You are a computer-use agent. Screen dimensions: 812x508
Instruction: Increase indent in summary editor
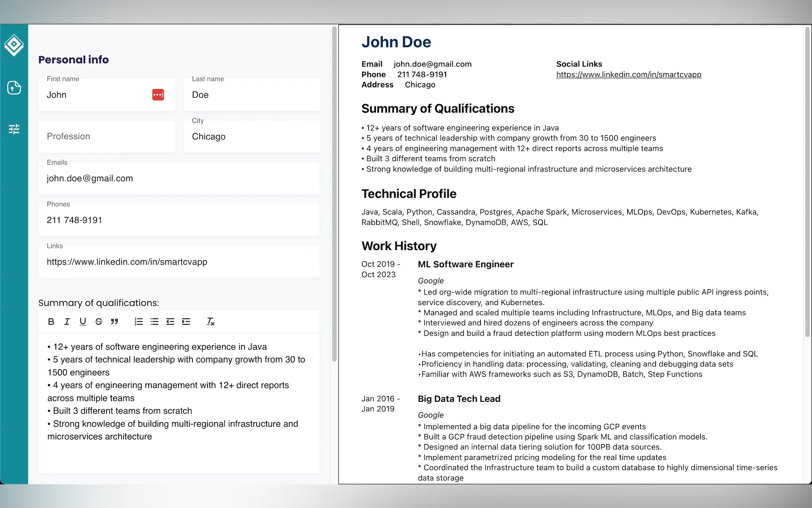pyautogui.click(x=186, y=321)
